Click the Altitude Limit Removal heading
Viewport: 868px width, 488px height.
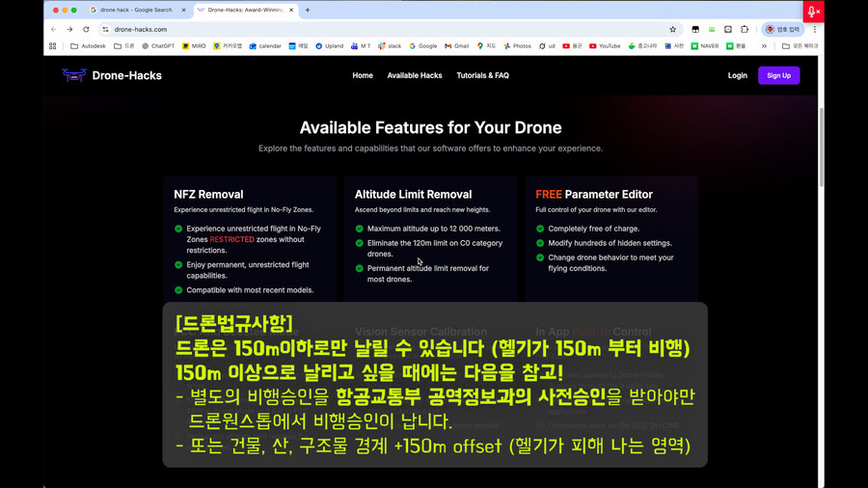coord(414,194)
